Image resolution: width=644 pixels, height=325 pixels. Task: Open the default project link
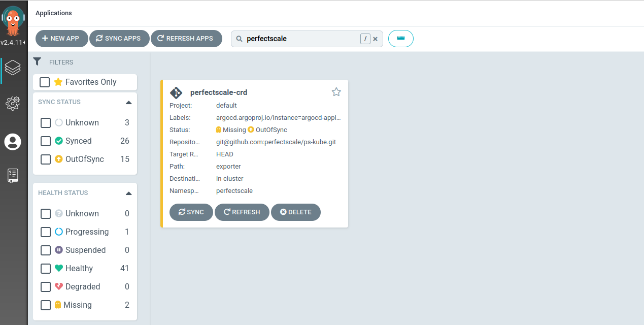point(226,105)
